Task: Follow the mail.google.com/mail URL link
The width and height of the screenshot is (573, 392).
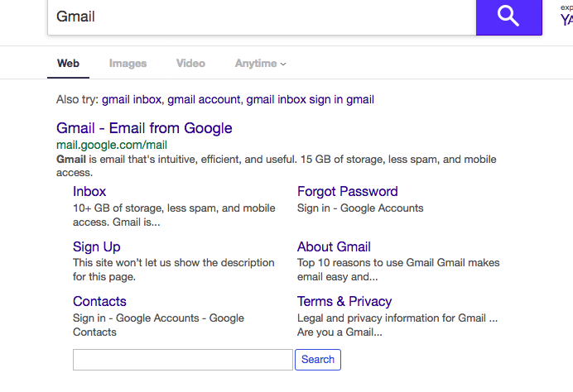Action: coord(112,145)
